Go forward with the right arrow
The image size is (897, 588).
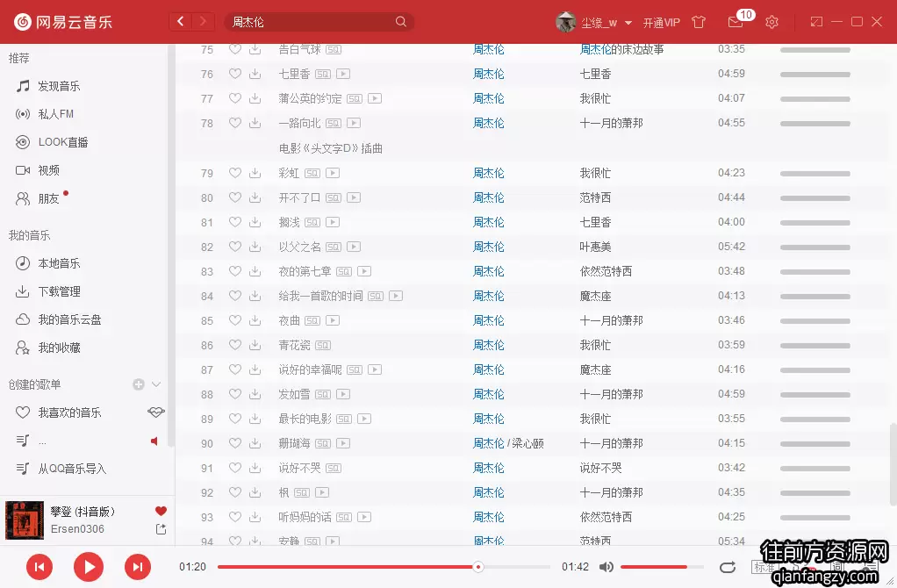click(x=203, y=22)
